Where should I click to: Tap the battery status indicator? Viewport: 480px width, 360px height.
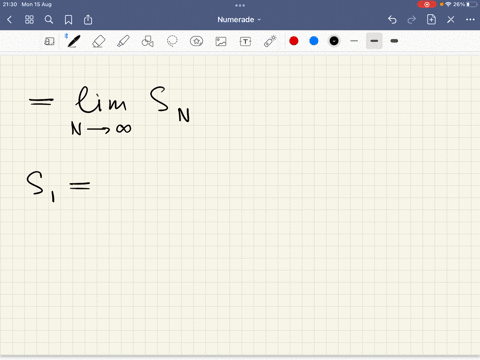tap(472, 4)
